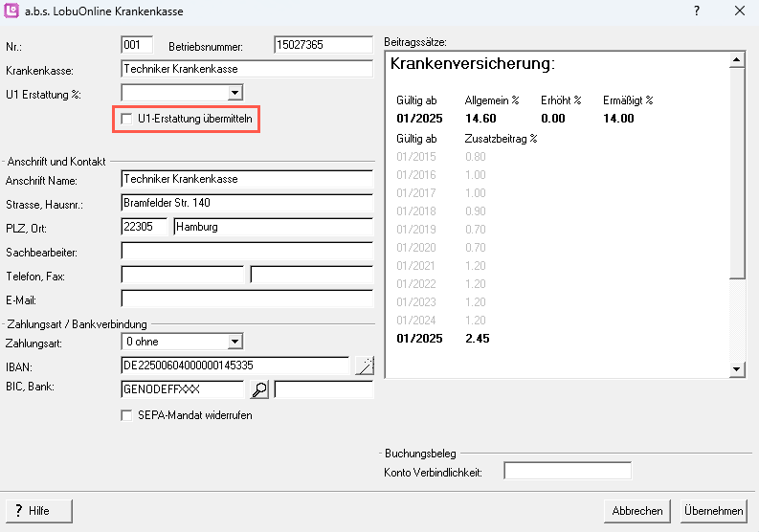Expand the Zahlungsart dropdown
The image size is (759, 532).
pyautogui.click(x=234, y=341)
